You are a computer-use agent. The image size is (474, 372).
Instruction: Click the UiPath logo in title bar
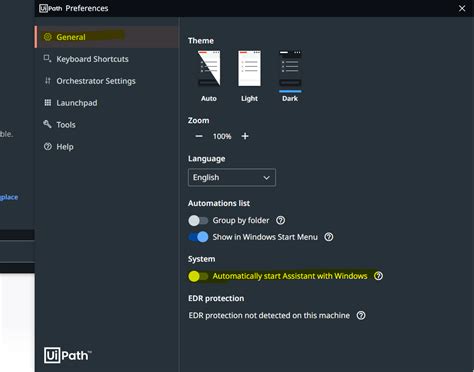[51, 8]
